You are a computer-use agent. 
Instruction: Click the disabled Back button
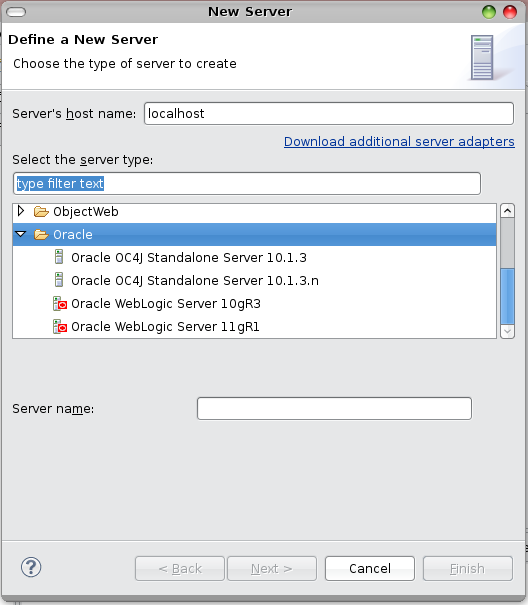pyautogui.click(x=180, y=568)
